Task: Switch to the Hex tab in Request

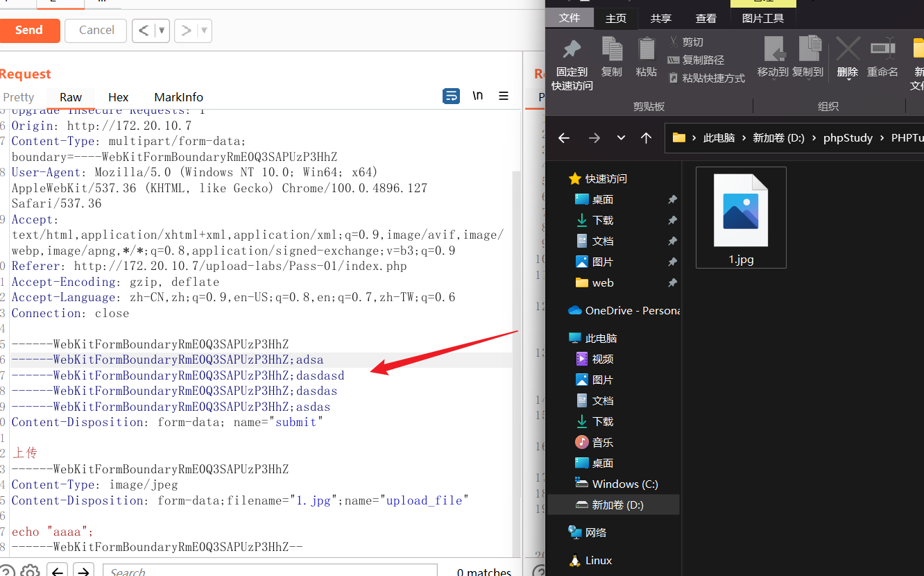Action: click(x=119, y=97)
